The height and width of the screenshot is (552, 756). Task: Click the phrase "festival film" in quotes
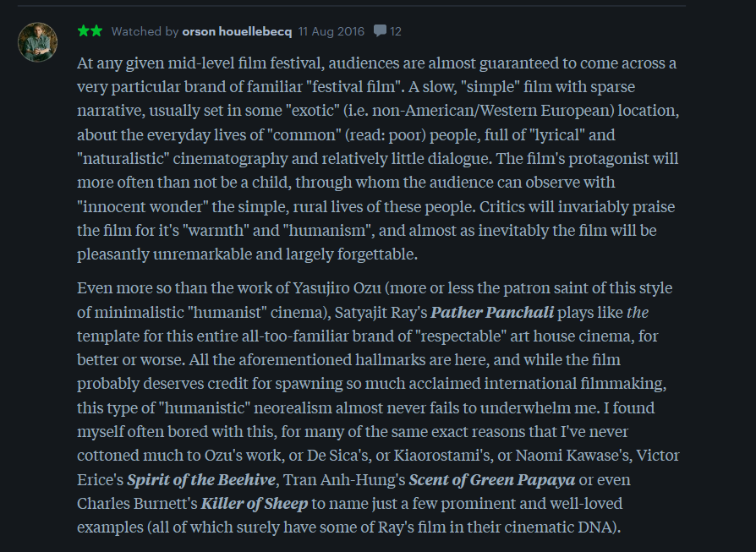[x=354, y=87]
